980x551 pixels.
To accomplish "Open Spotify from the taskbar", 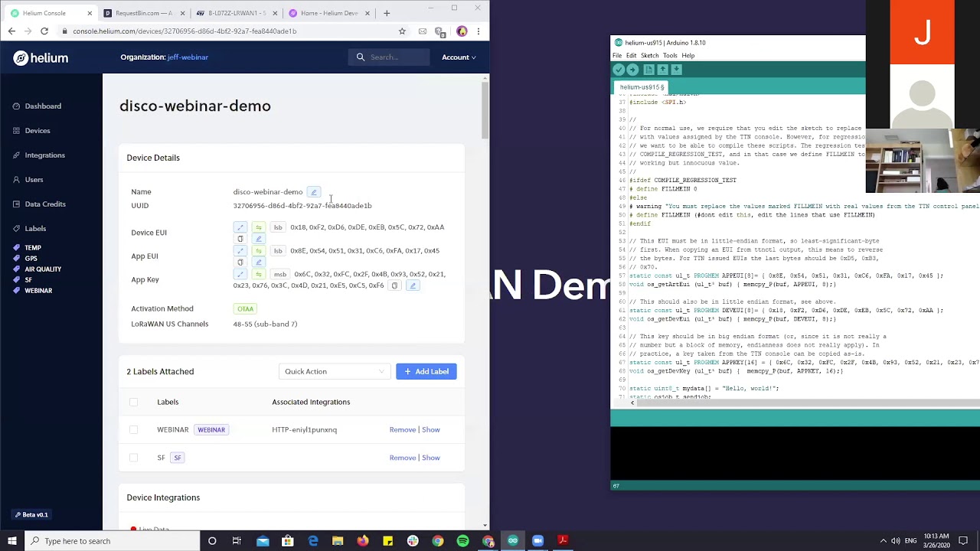I will coord(462,541).
